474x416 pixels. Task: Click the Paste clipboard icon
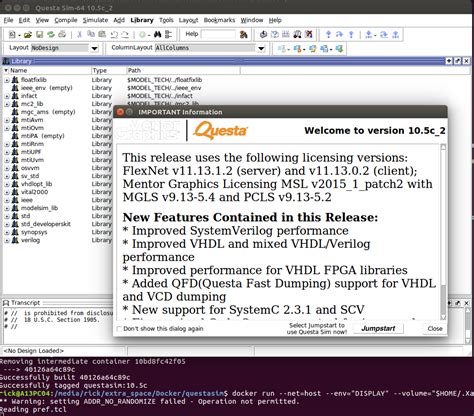click(x=102, y=34)
